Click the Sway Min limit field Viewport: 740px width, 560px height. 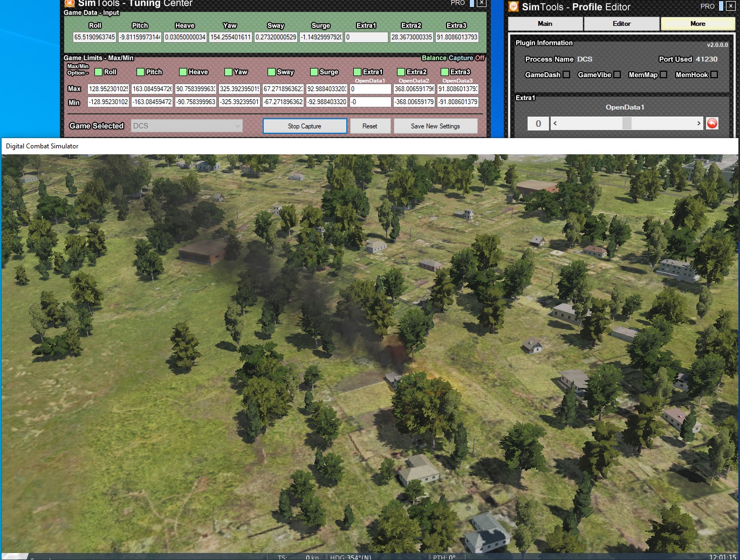click(x=283, y=102)
